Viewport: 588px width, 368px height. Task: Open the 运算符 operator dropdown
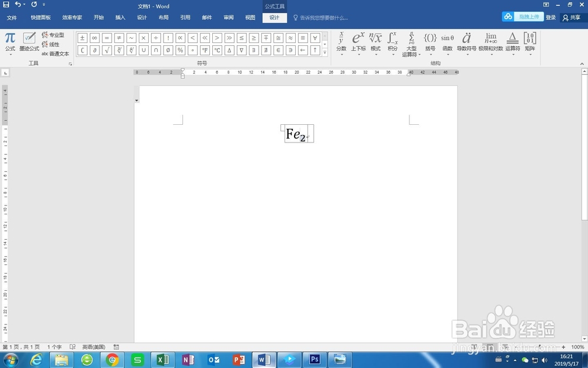(x=513, y=44)
